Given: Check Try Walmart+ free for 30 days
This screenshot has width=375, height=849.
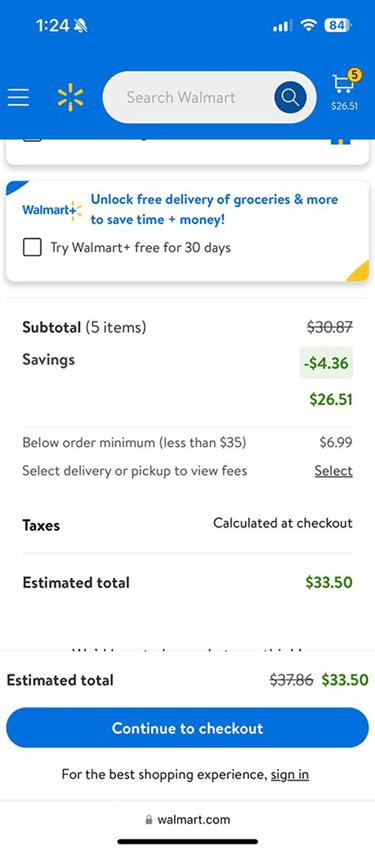Looking at the screenshot, I should click(32, 248).
